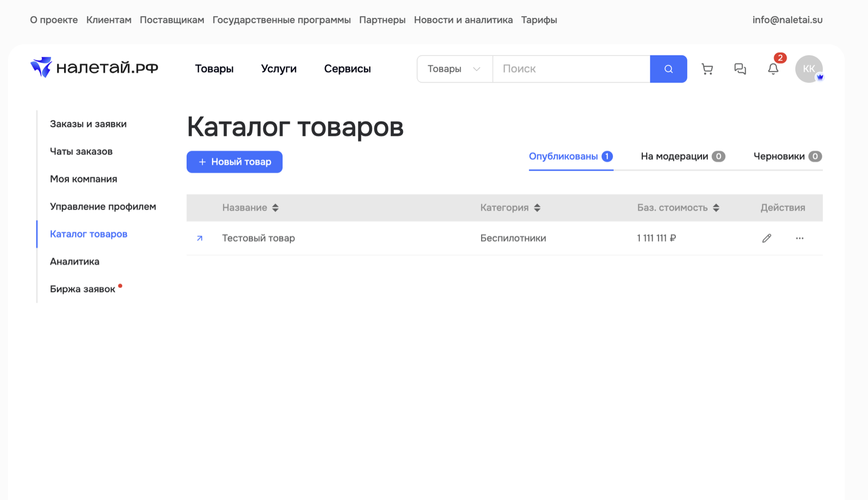Open the shopping cart icon
Screen dimensions: 868x500
pyautogui.click(x=707, y=69)
